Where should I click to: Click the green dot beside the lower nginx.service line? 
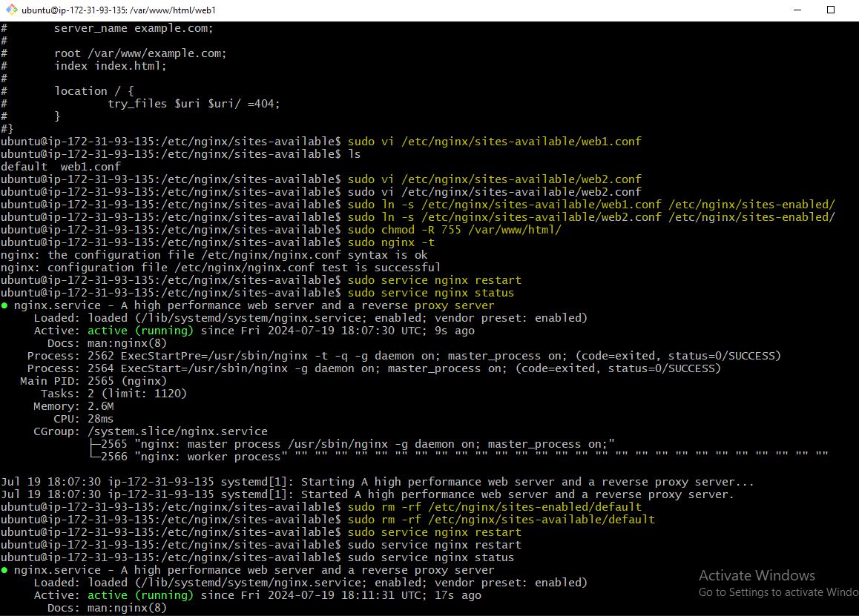[x=4, y=570]
